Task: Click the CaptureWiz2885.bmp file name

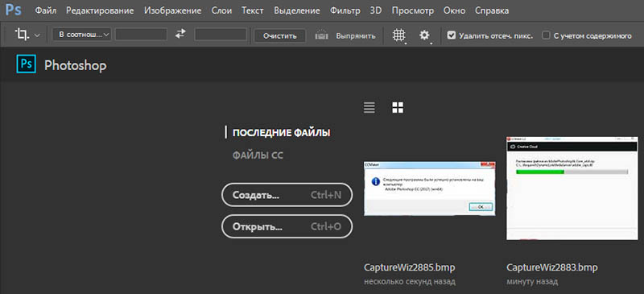Action: coord(410,267)
